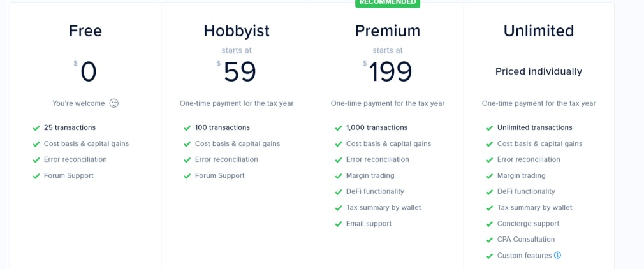The image size is (644, 269).
Task: Select the Free plan heading
Action: pos(85,31)
